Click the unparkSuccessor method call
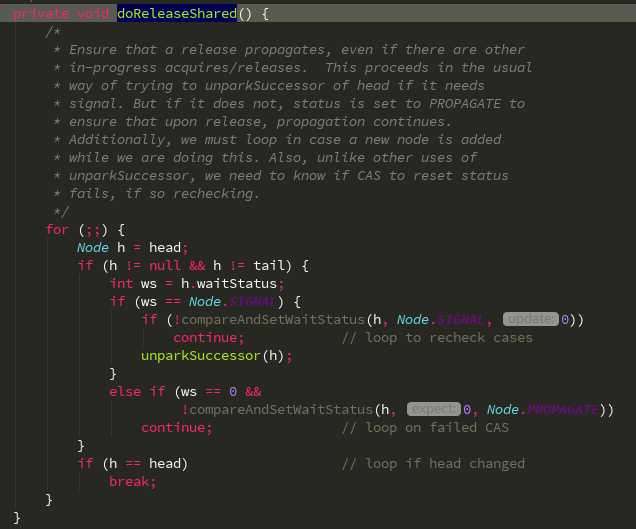This screenshot has height=529, width=636. (x=200, y=356)
